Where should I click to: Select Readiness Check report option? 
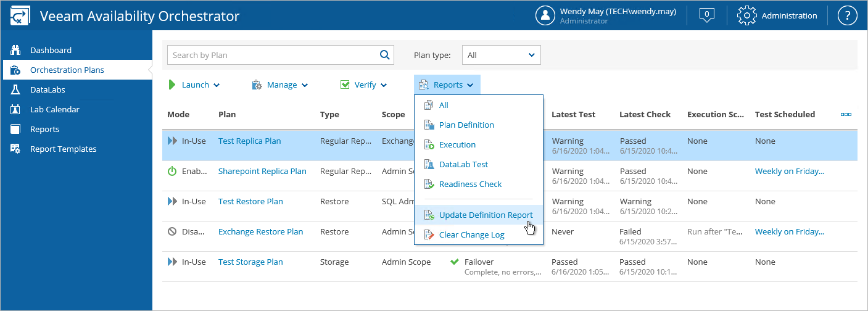[470, 184]
